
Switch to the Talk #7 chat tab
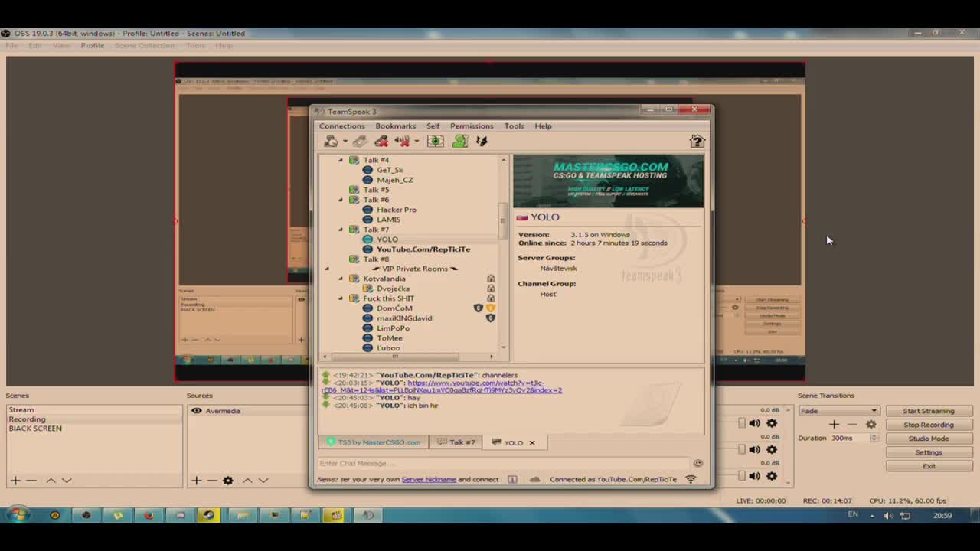(456, 442)
